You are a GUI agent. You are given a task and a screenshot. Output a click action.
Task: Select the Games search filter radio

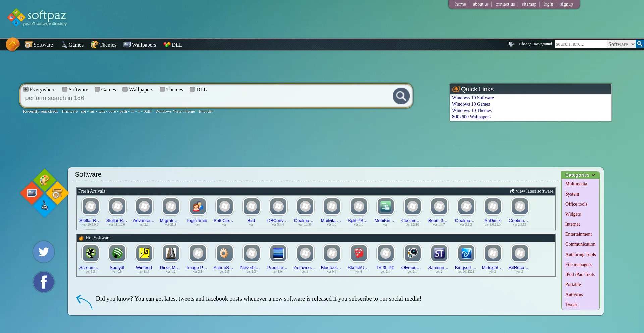(x=97, y=89)
